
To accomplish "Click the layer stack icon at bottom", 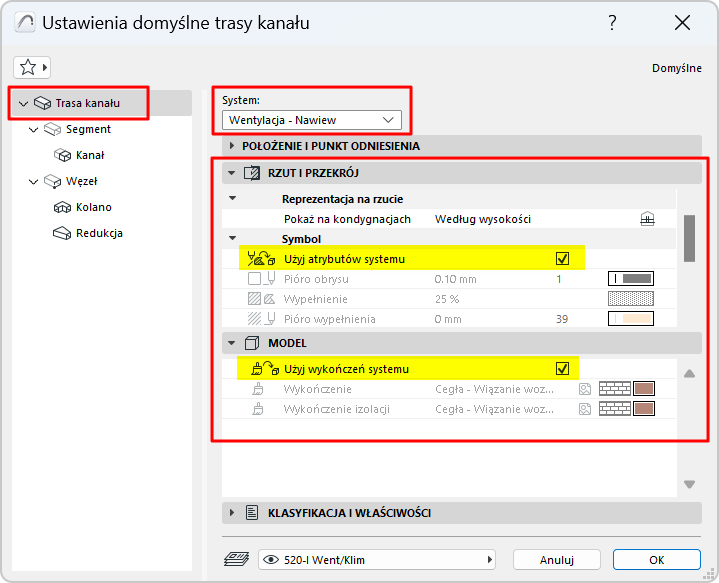I will tap(237, 560).
